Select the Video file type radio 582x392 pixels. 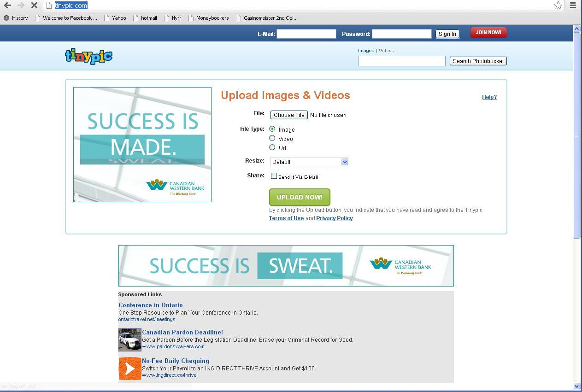pyautogui.click(x=272, y=138)
